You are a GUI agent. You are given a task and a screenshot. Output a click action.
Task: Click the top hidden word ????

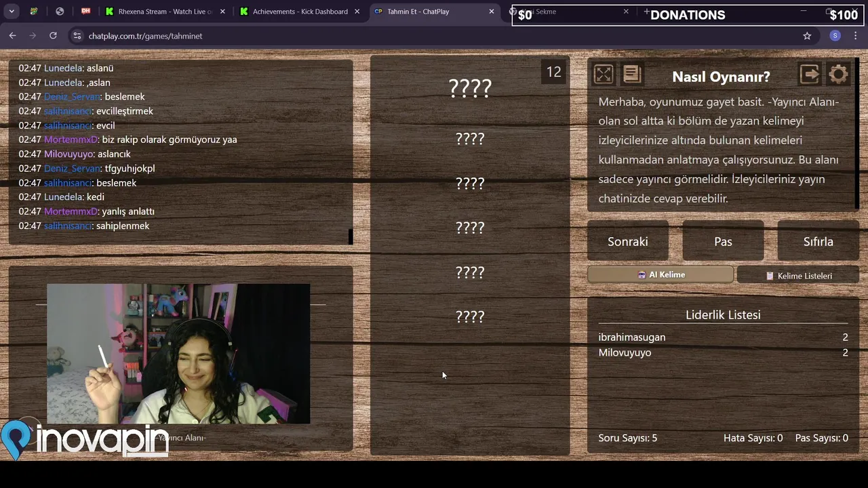tap(470, 88)
